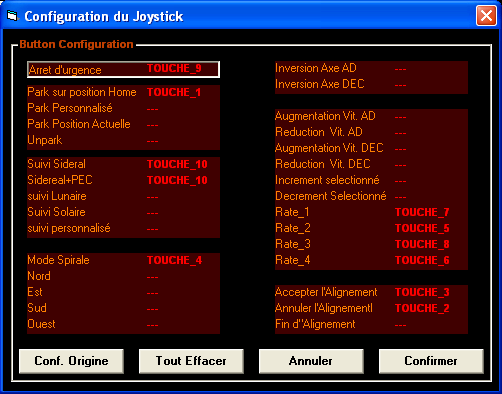Cancel changes with the Annuler button
The height and width of the screenshot is (394, 502).
tap(311, 361)
